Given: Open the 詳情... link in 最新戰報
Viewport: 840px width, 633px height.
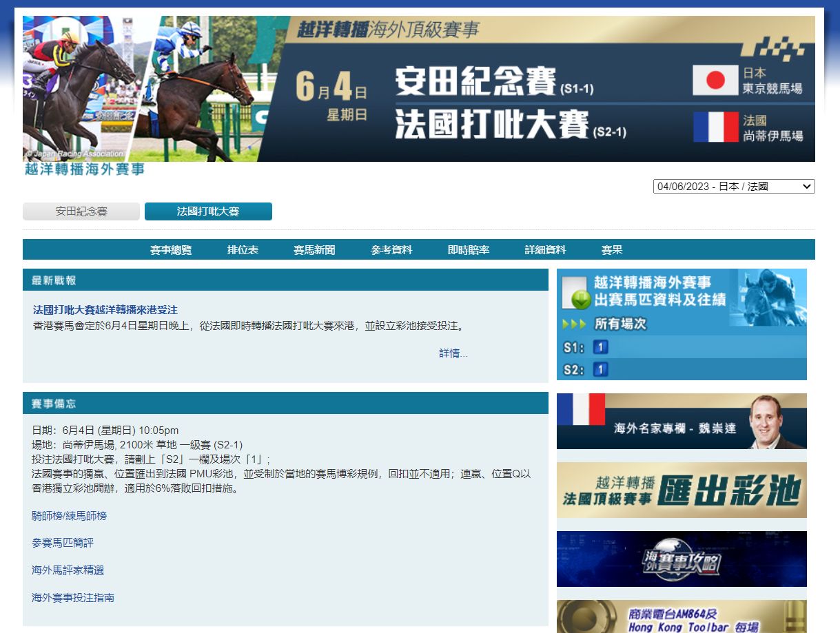Looking at the screenshot, I should tap(451, 353).
